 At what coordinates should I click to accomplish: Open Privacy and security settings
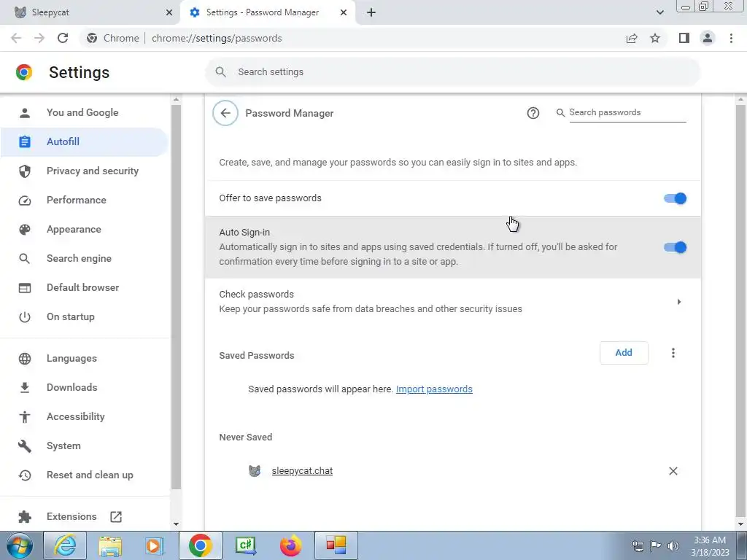[x=85, y=171]
